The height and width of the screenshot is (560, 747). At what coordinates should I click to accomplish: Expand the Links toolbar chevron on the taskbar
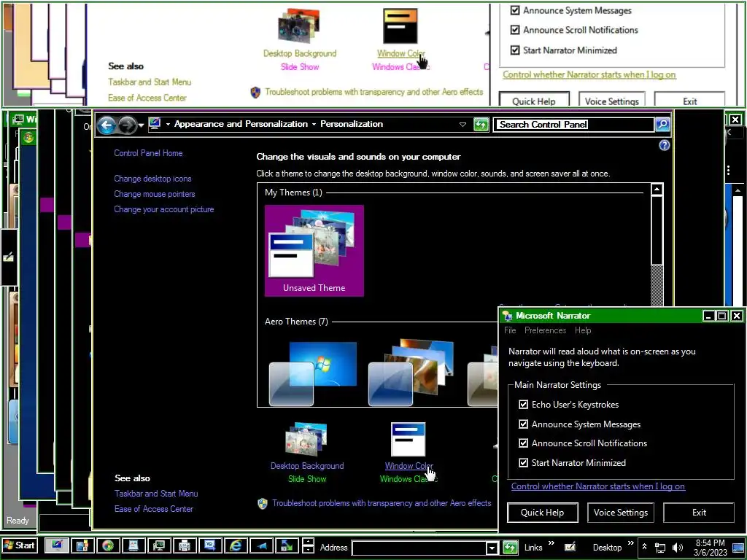pos(551,542)
